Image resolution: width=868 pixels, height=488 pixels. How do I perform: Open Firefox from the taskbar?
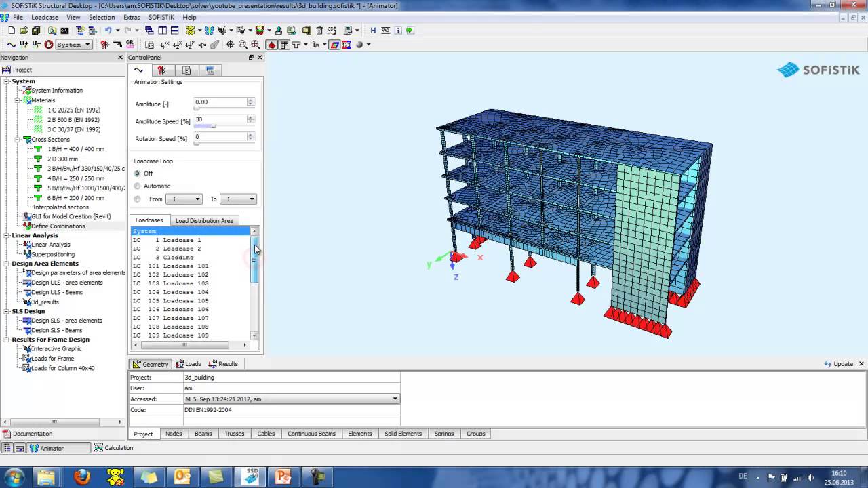pyautogui.click(x=82, y=477)
